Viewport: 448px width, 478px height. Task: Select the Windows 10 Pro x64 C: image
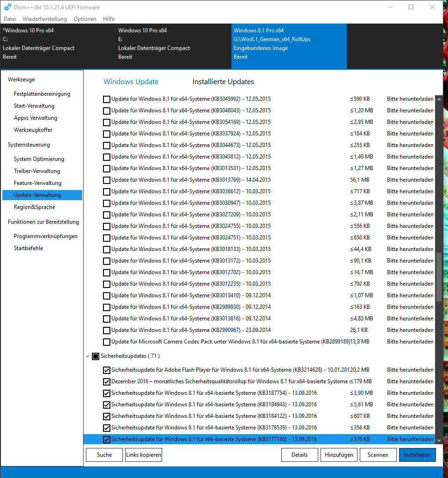[x=58, y=46]
